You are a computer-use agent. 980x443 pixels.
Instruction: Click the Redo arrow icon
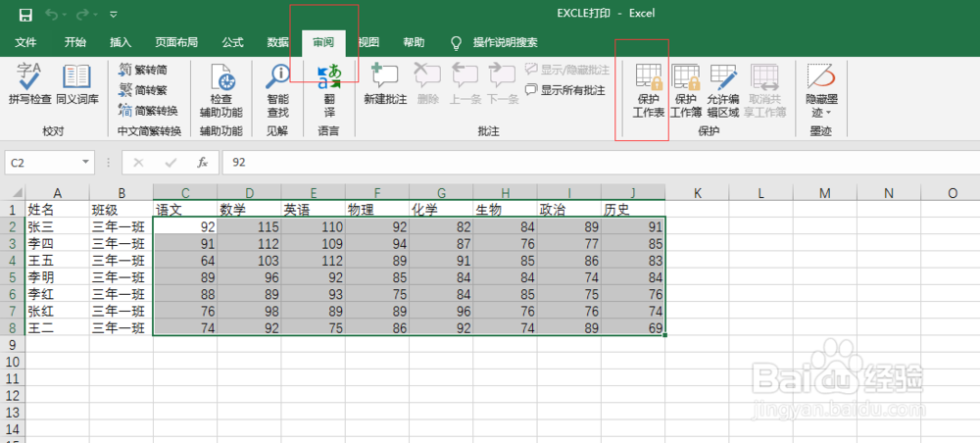coord(82,14)
